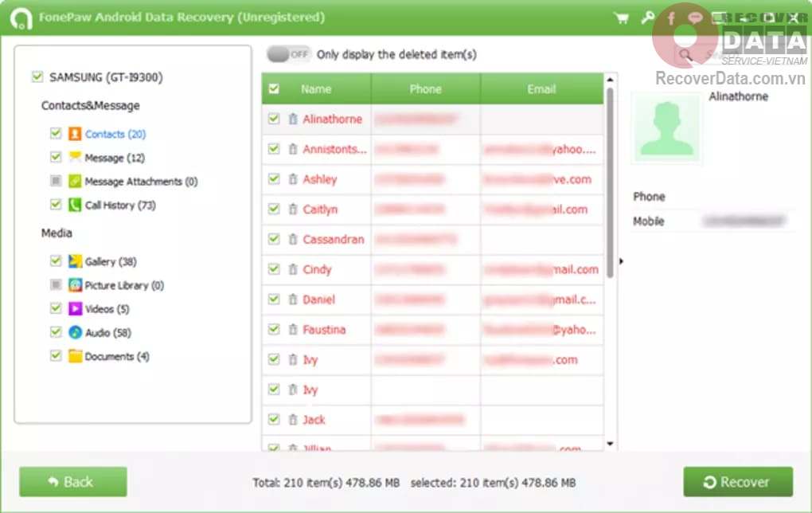
Task: Uncheck the Documents (4) checkbox
Action: click(x=56, y=355)
